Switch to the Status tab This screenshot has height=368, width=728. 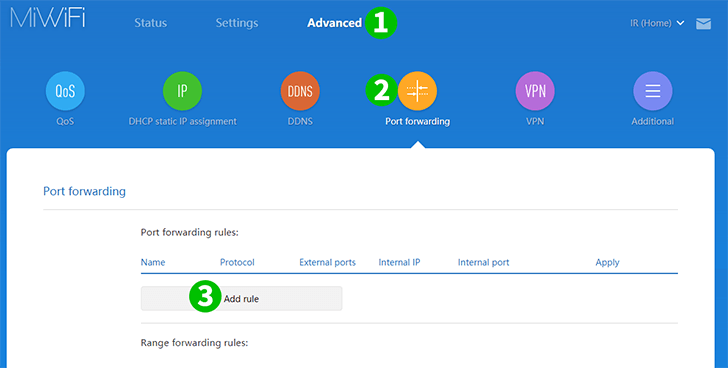click(x=150, y=23)
